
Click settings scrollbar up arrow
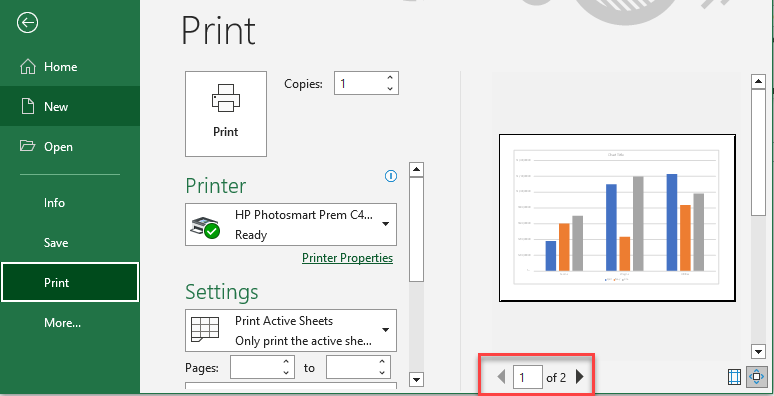pos(417,170)
